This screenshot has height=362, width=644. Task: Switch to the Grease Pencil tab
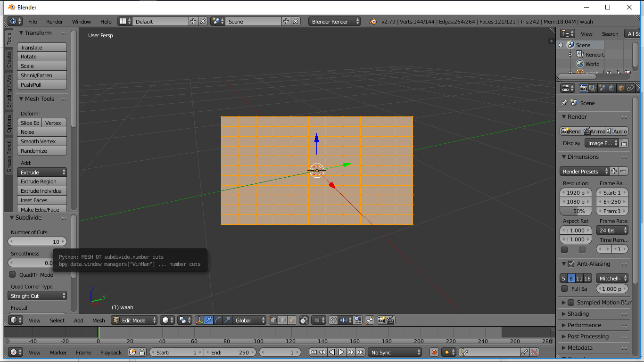[8, 156]
